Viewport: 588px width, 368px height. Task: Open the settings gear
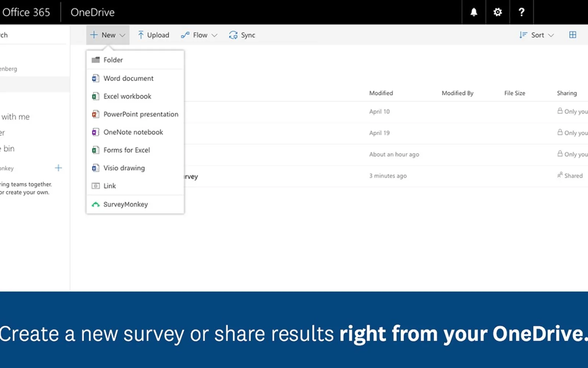(x=498, y=12)
